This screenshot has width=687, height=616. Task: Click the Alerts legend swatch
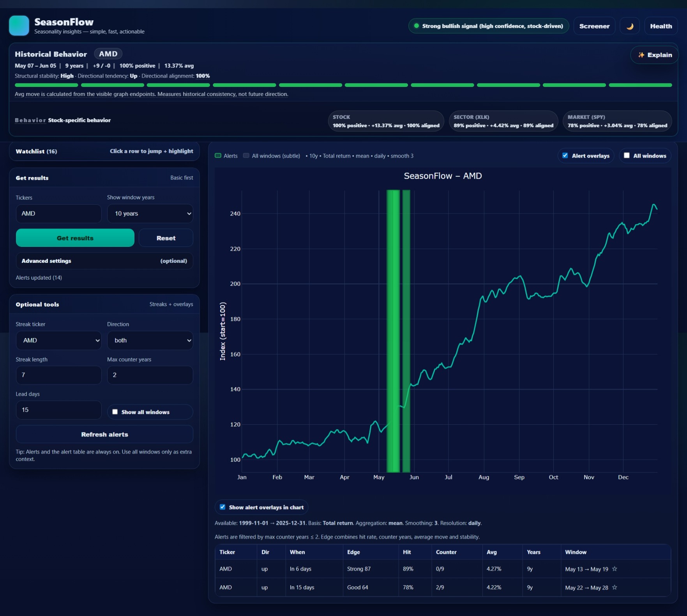(218, 156)
